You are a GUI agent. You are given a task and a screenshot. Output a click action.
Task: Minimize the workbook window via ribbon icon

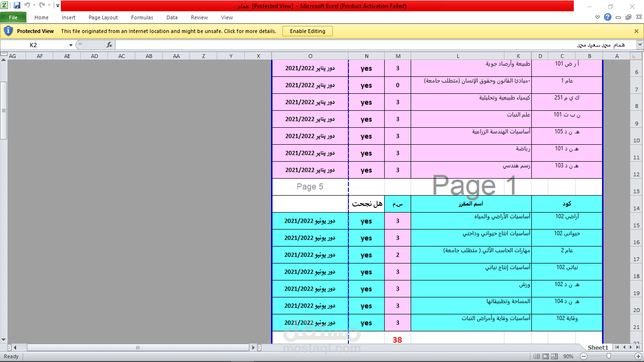pyautogui.click(x=619, y=17)
